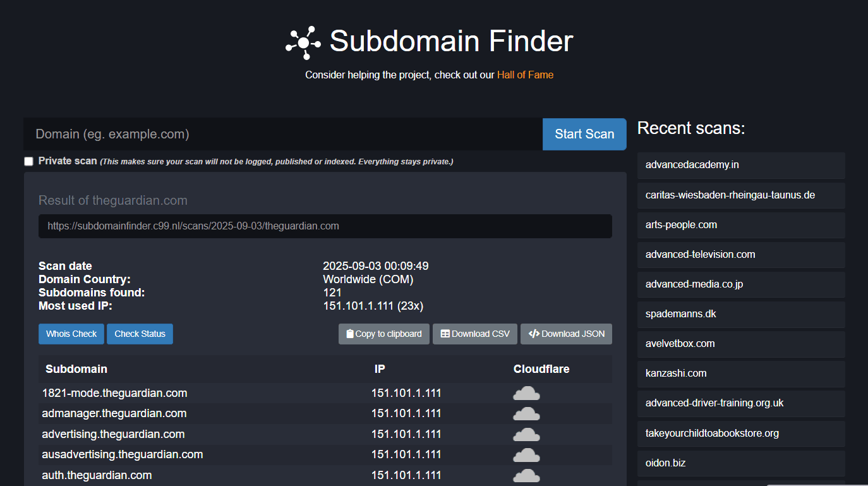Download results as CSV

[475, 334]
